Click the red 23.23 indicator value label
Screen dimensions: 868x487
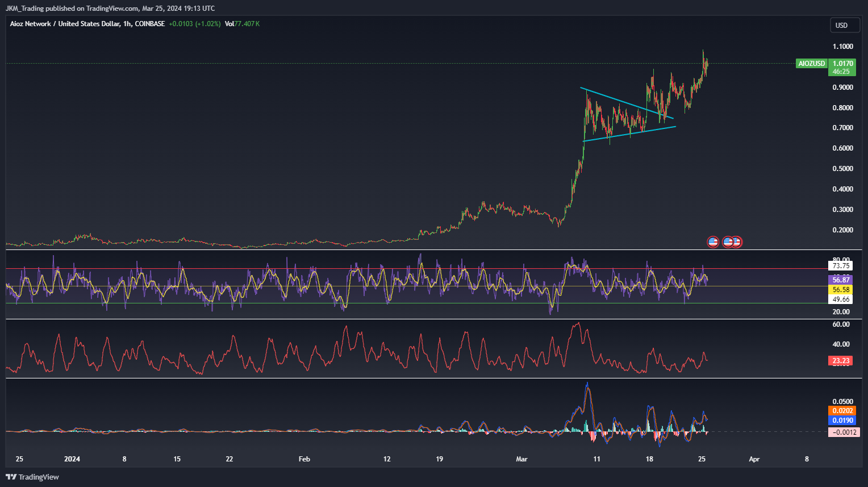tap(841, 360)
